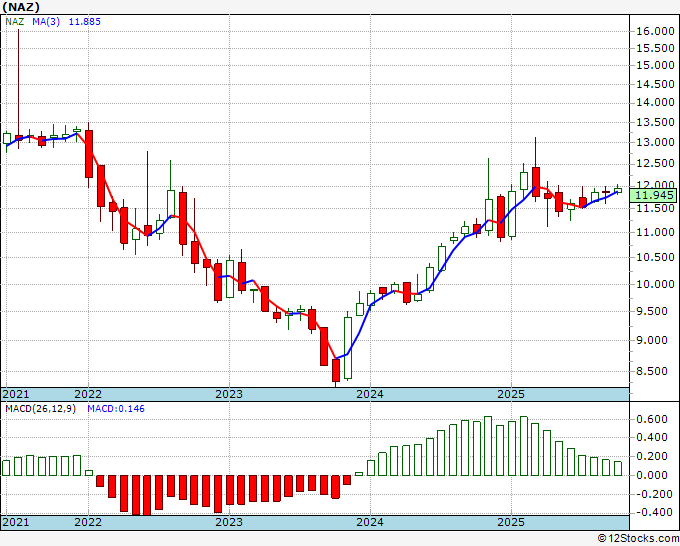The width and height of the screenshot is (680, 546).
Task: Click the NAZ ticker legend label
Action: (x=14, y=21)
